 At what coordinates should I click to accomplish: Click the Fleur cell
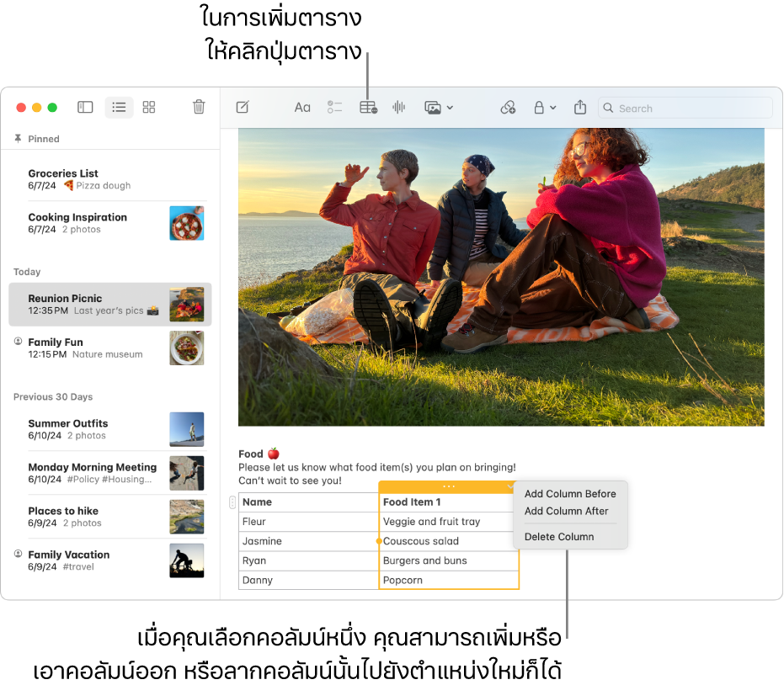308,522
